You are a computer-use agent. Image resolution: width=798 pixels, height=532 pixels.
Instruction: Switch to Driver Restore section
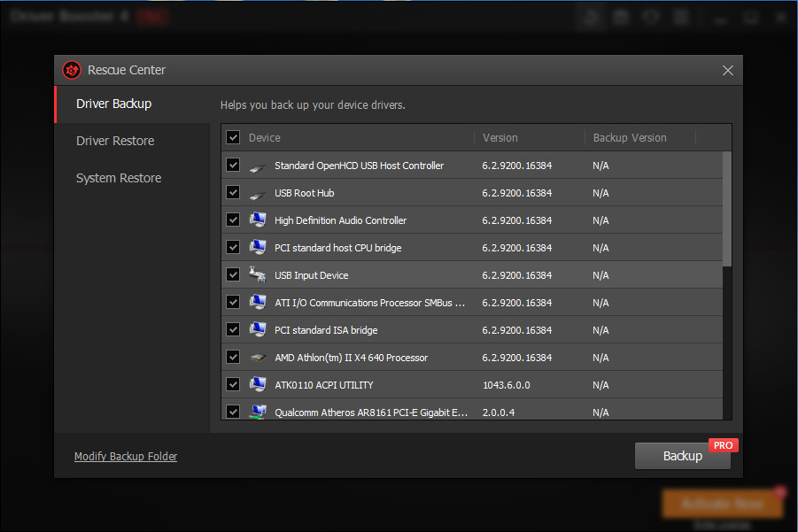tap(115, 141)
